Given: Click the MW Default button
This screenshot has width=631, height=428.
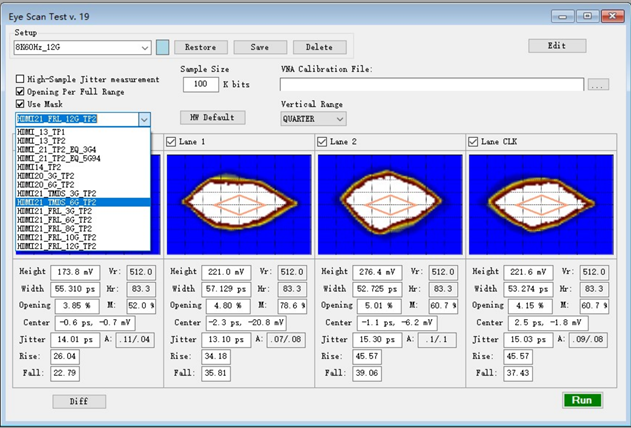Looking at the screenshot, I should 212,117.
